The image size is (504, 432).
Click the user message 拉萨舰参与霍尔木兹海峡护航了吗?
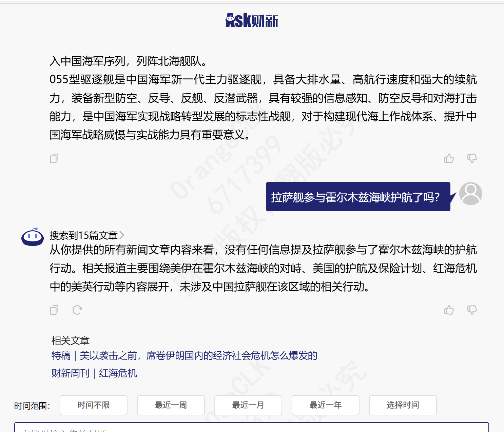tap(358, 197)
